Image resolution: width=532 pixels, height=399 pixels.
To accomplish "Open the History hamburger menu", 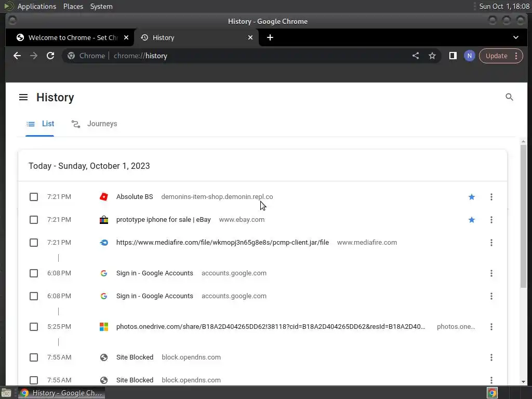I will [x=23, y=97].
